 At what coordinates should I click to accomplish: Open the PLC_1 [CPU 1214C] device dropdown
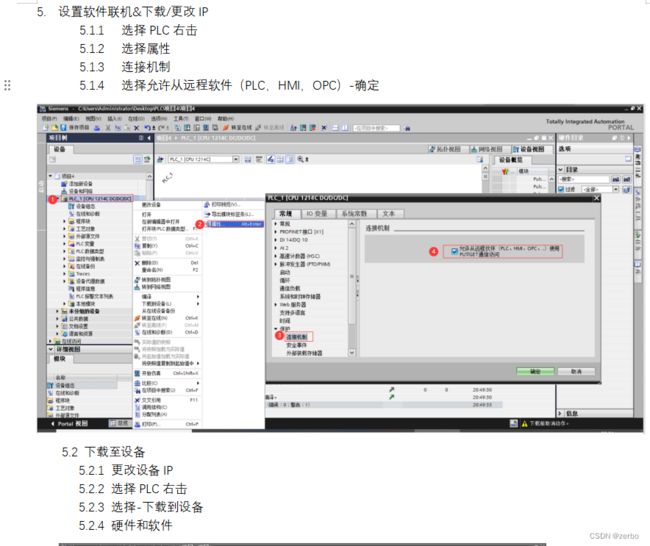pyautogui.click(x=235, y=159)
